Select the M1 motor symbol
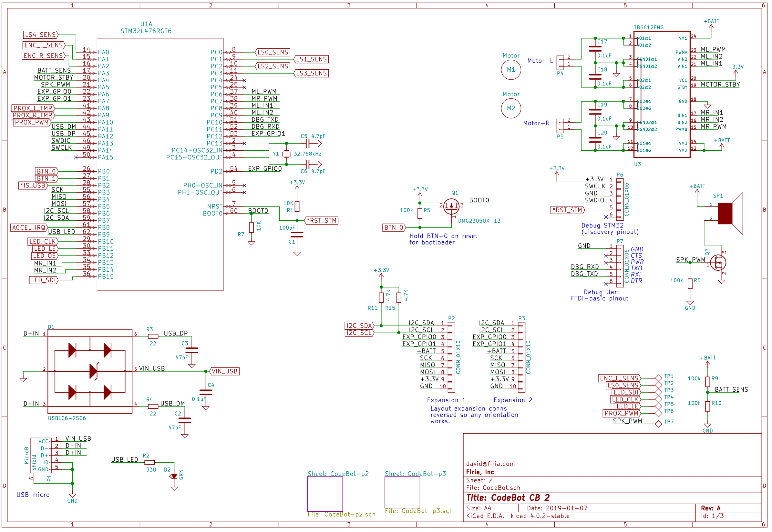772x532 pixels. 511,70
